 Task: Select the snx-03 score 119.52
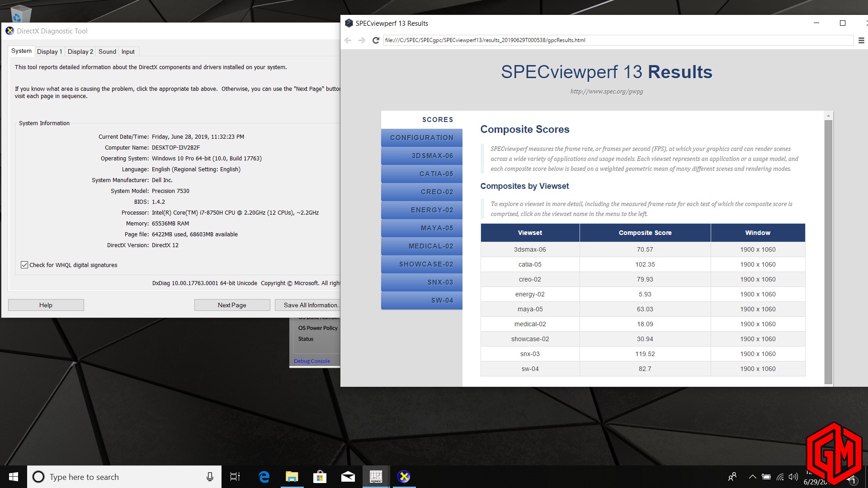(645, 354)
